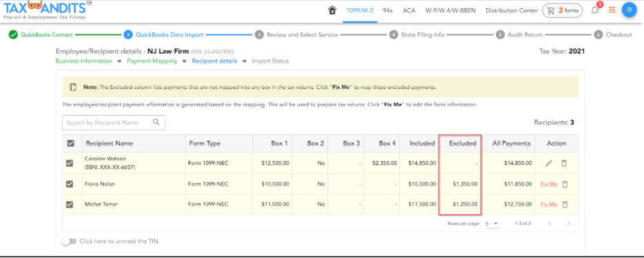
Task: Open the Distribution Center menu
Action: (x=512, y=10)
